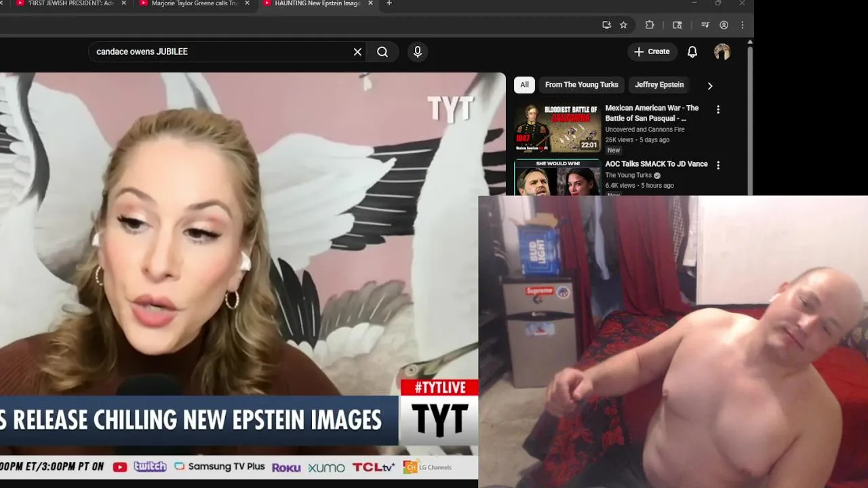Select the 'Jeffrey Epstein' filter chip

click(659, 85)
